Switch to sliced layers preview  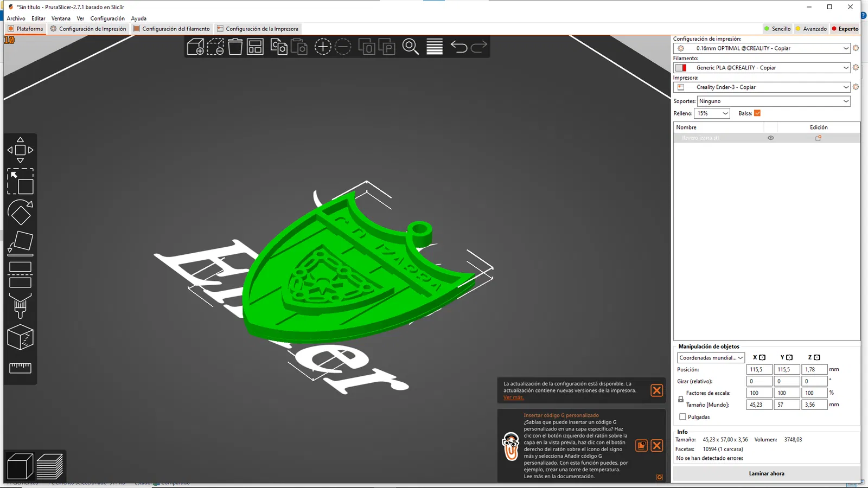[50, 466]
